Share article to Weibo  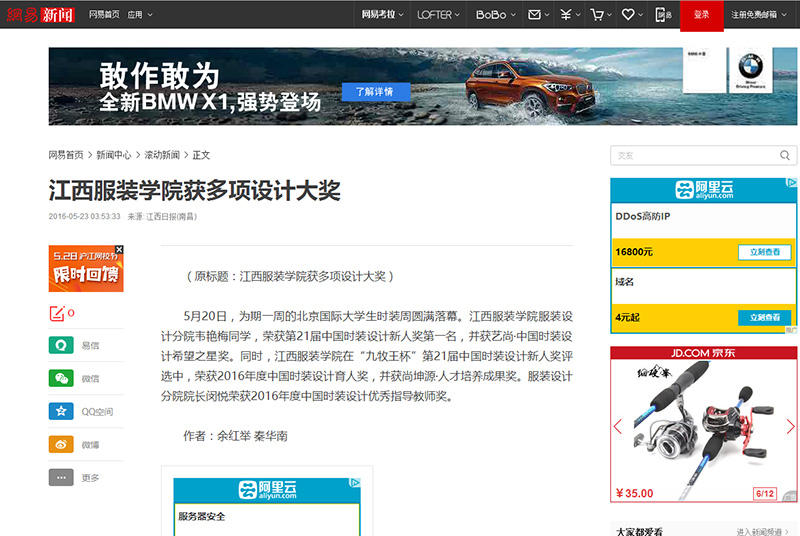point(62,444)
